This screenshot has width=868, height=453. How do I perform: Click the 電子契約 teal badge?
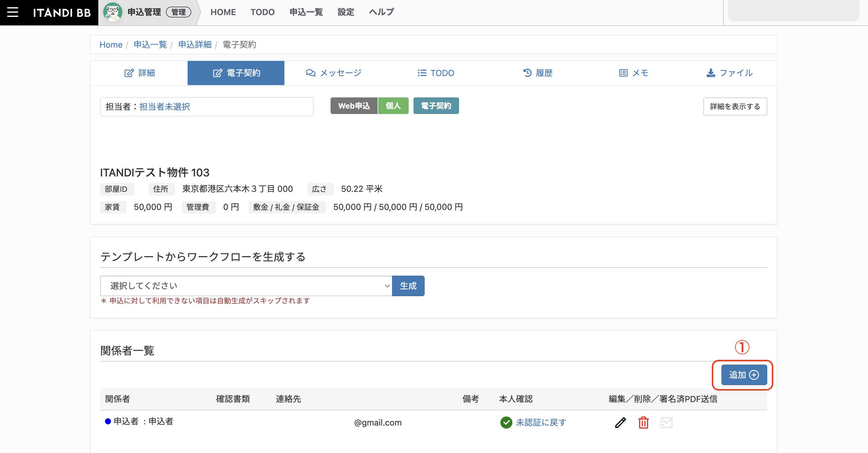(x=436, y=106)
